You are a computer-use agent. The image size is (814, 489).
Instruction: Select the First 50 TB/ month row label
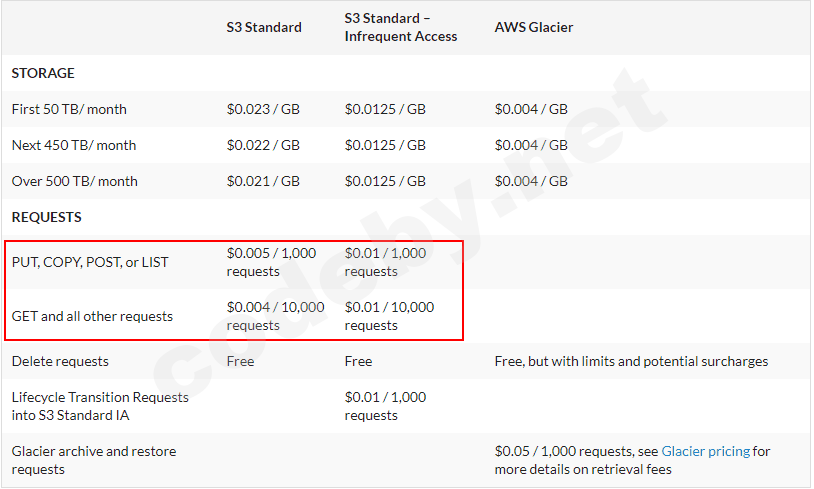tap(69, 109)
